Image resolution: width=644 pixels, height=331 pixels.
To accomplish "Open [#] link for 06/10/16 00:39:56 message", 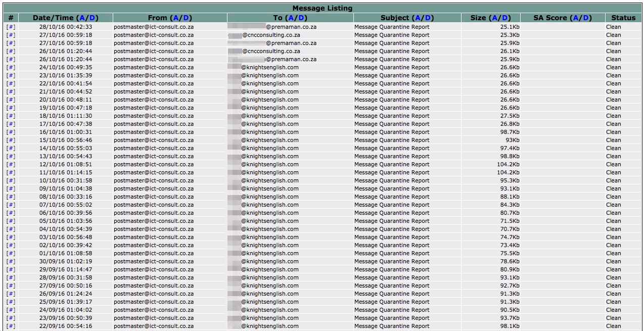I will tap(11, 213).
